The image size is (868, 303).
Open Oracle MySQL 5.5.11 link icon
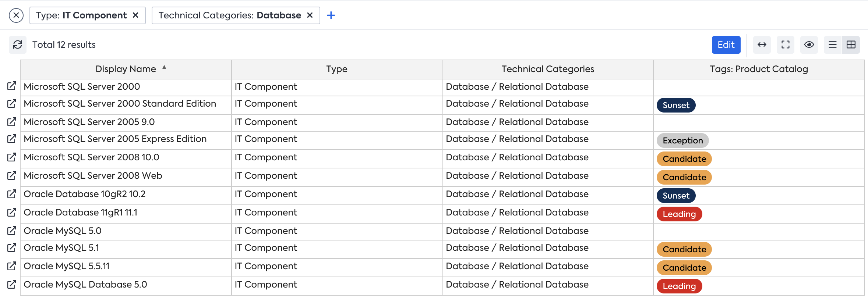(x=12, y=266)
